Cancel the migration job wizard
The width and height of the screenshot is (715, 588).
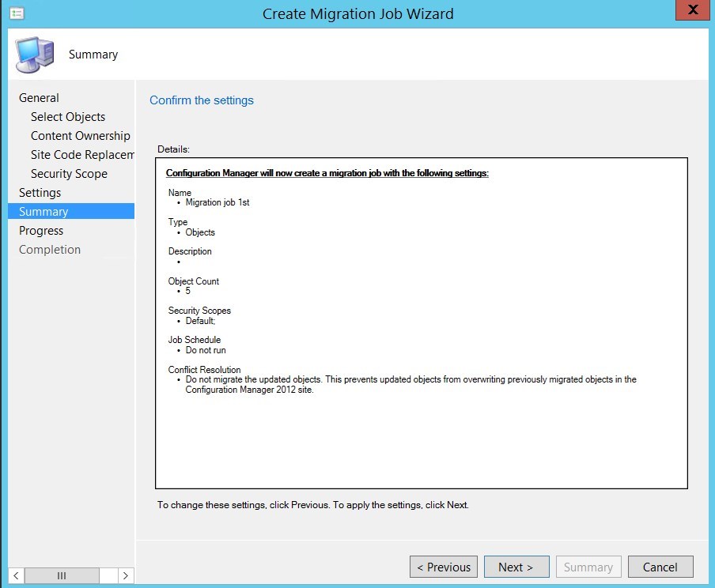point(660,567)
